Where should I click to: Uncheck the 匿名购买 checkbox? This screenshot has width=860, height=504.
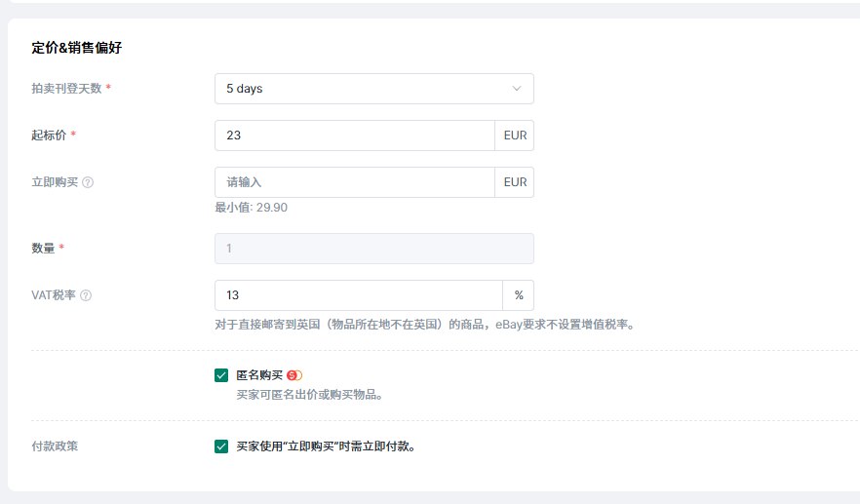pos(221,375)
